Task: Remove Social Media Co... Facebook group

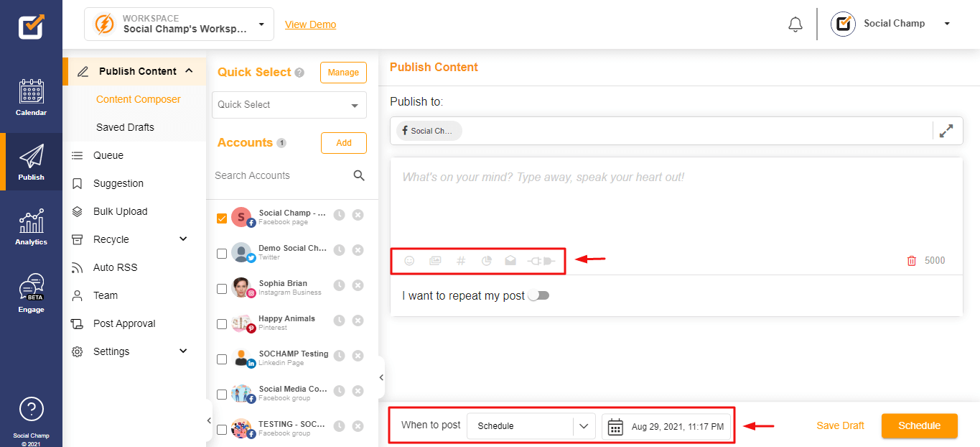Action: point(358,391)
